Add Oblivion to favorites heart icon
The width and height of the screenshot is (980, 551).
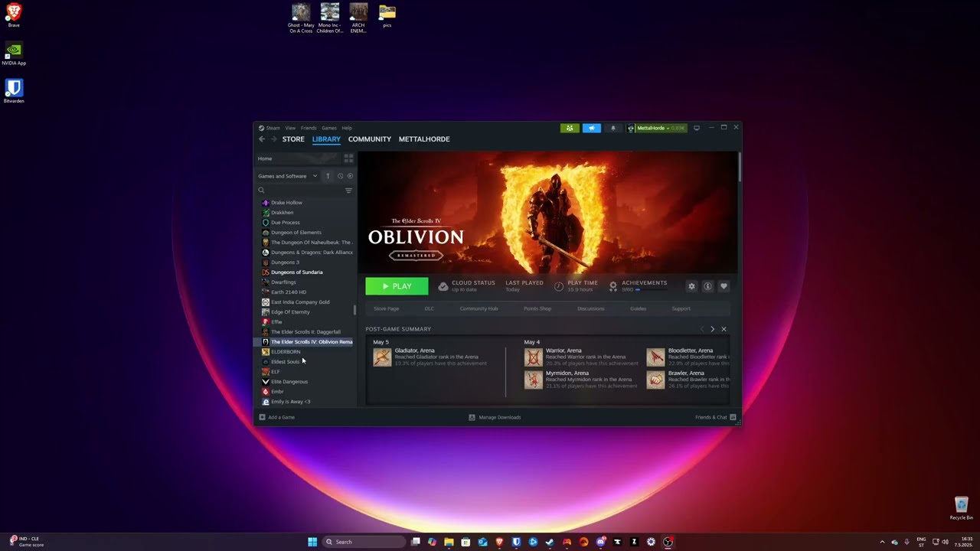(x=724, y=286)
